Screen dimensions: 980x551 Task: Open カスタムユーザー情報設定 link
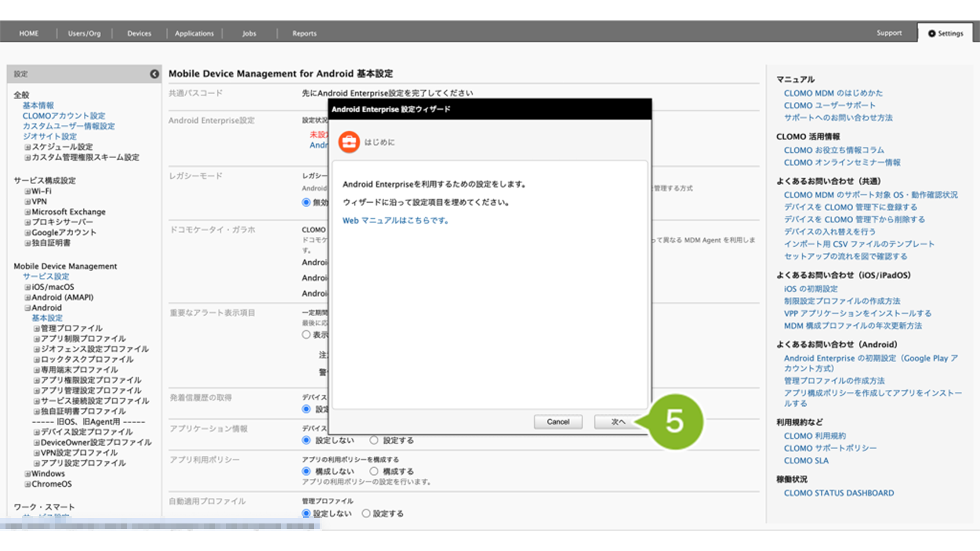pos(68,126)
